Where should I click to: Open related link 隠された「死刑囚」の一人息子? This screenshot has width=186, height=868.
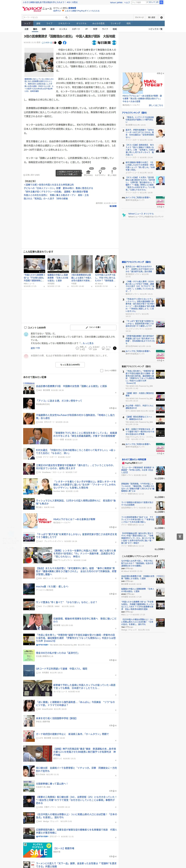tap(46, 198)
